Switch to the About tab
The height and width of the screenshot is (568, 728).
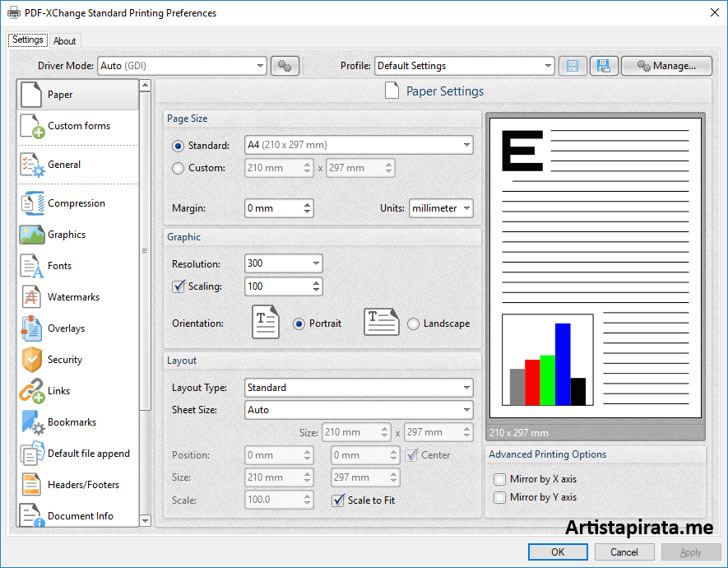coord(65,40)
